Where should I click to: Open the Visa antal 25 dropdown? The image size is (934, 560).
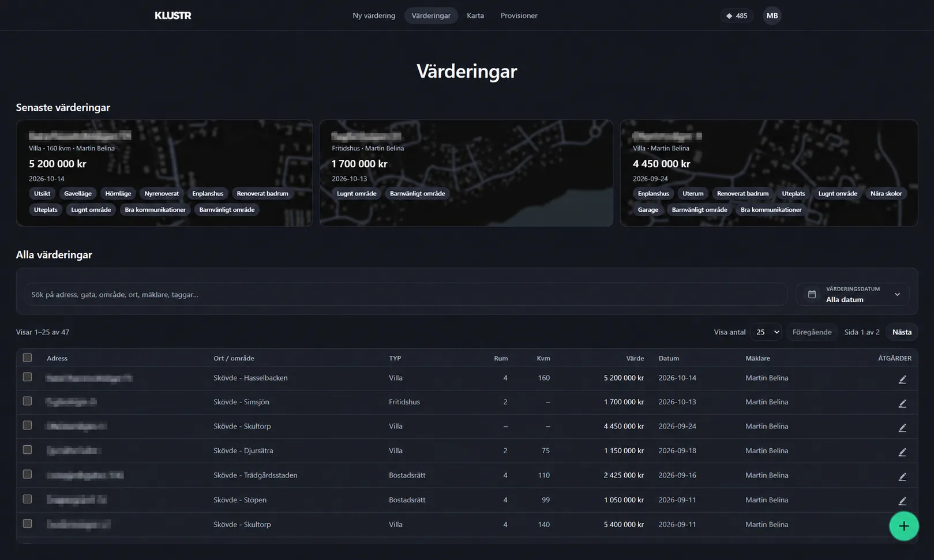pos(766,332)
